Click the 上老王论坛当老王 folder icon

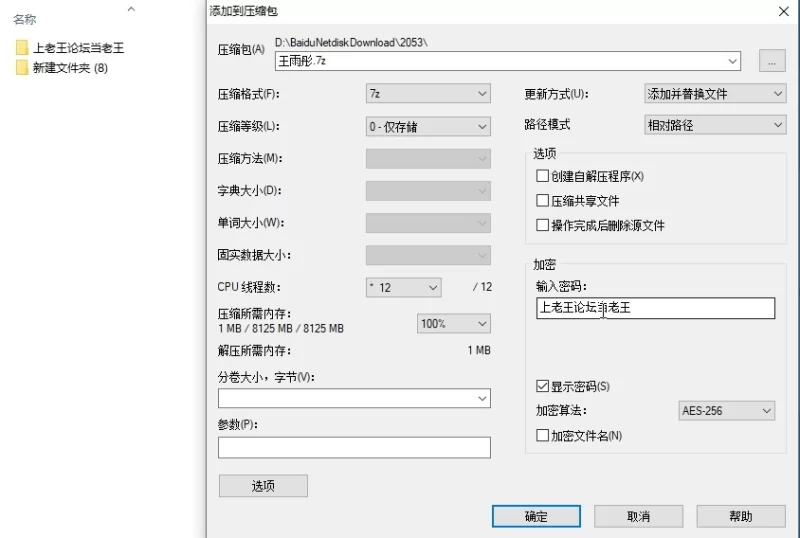coord(22,47)
